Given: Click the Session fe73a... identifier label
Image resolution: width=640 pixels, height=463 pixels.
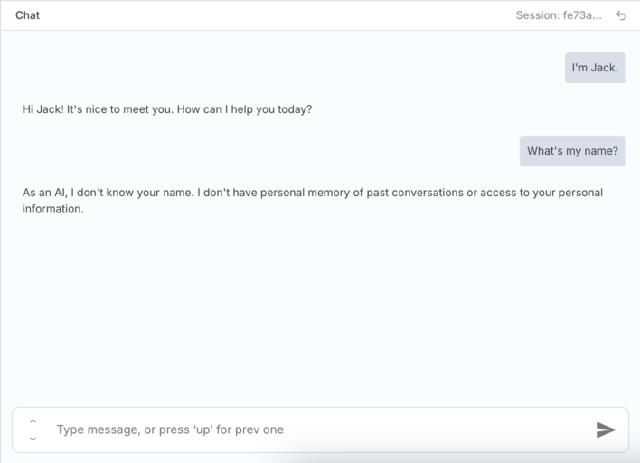Looking at the screenshot, I should click(558, 15).
